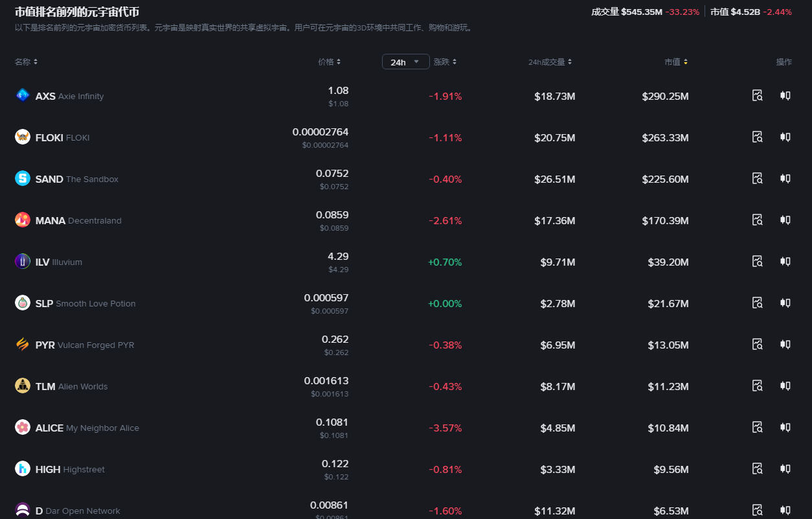Open trade candlestick icon for ALICE row
Image resolution: width=812 pixels, height=519 pixels.
point(785,427)
